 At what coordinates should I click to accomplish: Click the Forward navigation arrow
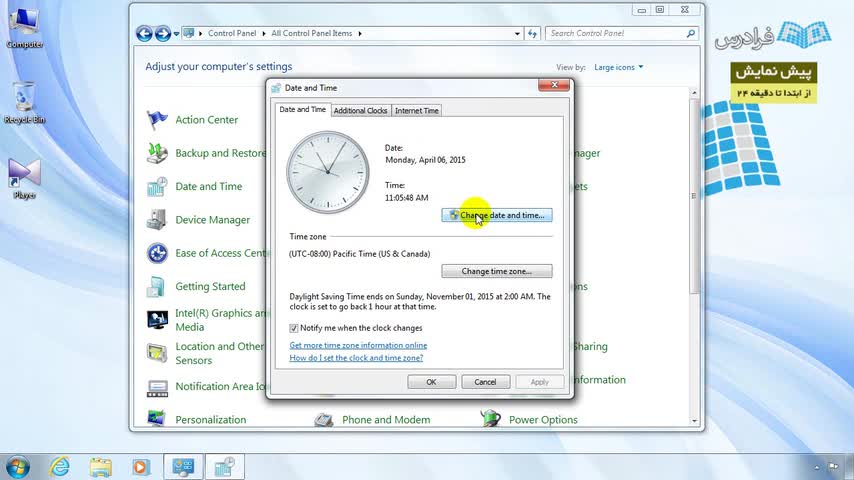(162, 34)
